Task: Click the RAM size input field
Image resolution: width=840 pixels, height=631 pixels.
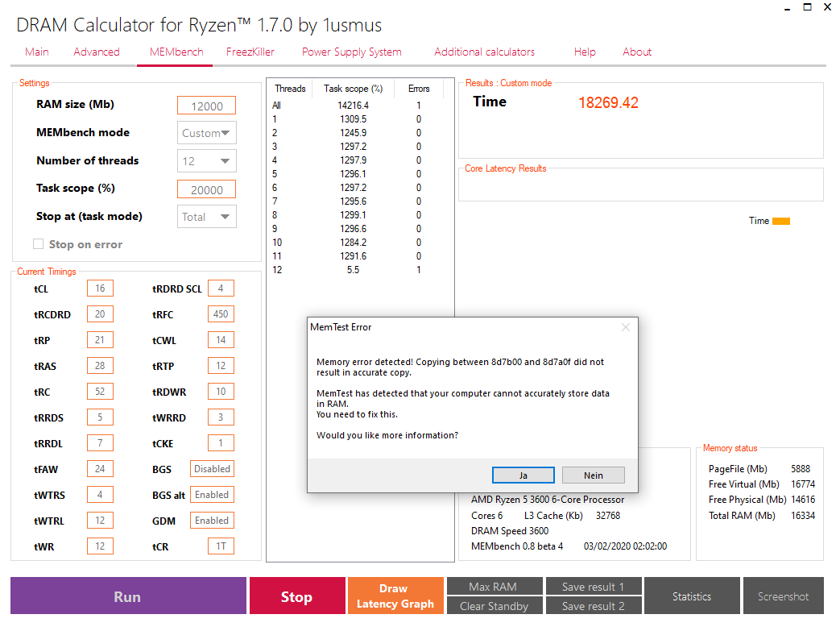Action: point(207,106)
